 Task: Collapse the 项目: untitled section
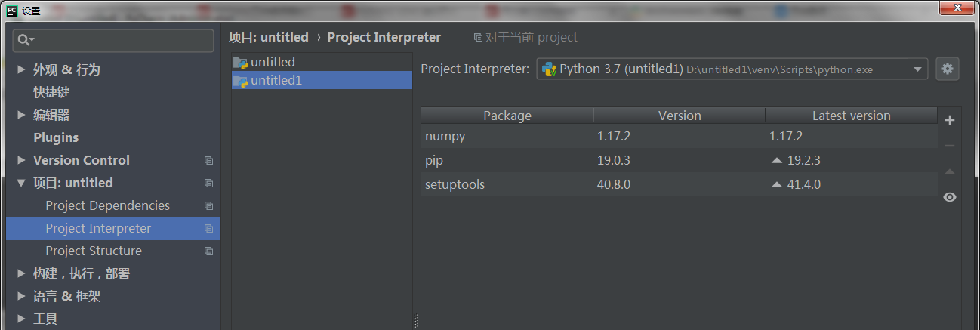20,183
